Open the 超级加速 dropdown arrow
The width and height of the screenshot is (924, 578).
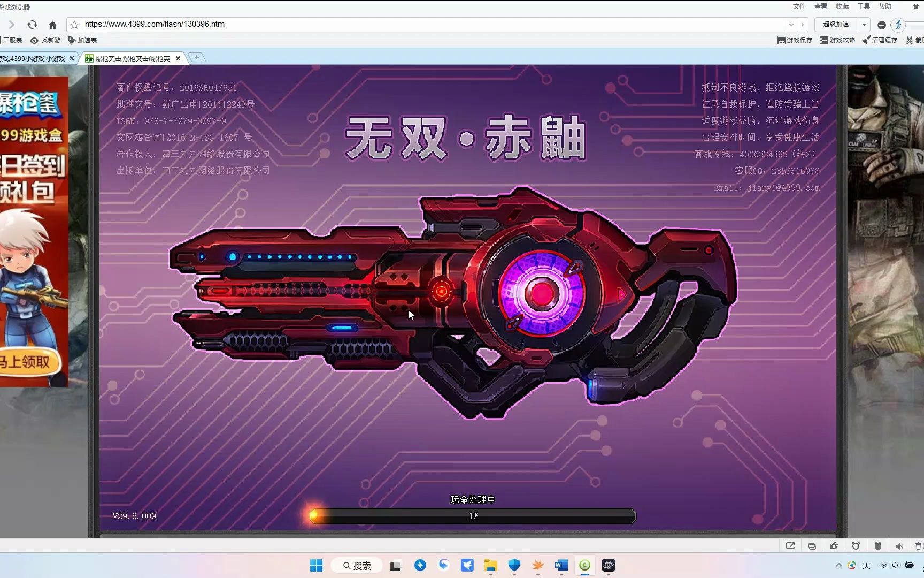coord(864,25)
